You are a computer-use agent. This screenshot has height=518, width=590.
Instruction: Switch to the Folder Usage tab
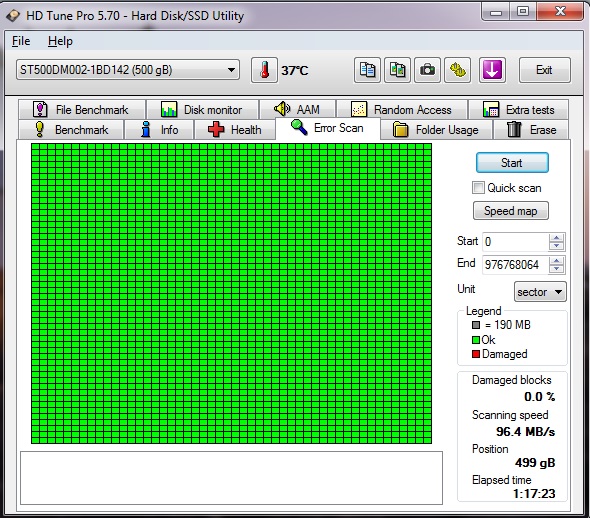pyautogui.click(x=436, y=130)
